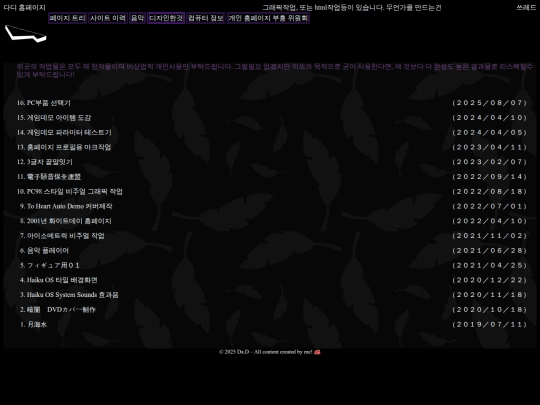540x405 pixels.
Task: Click the date (2022/07/01)
Action: 489,207
